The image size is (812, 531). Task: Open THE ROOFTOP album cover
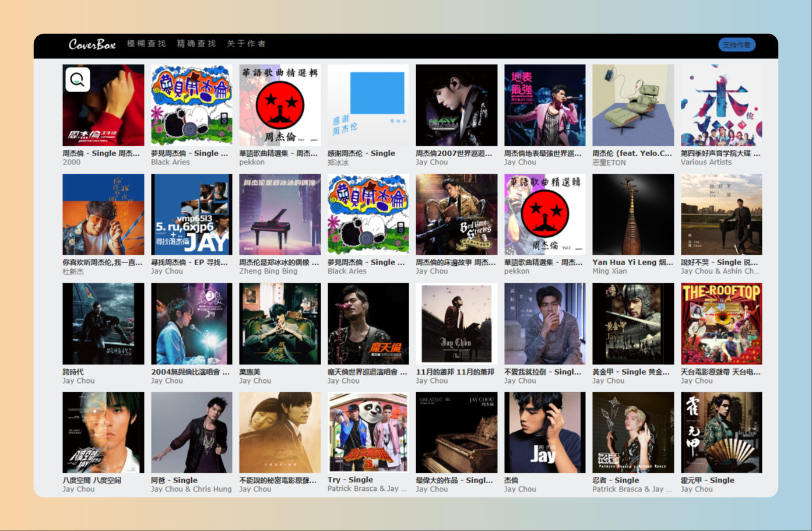click(721, 323)
